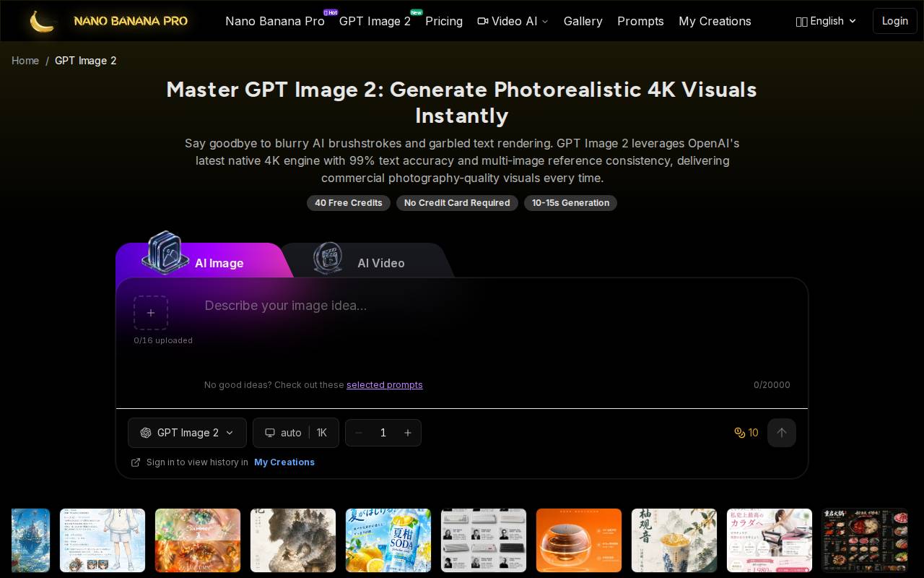Open the selected prompts link
Image resolution: width=924 pixels, height=578 pixels.
click(x=385, y=385)
